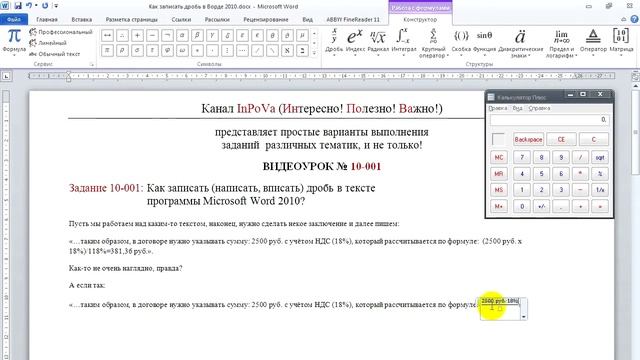Click the calculator display field
Screen dimensions: 640x360
click(x=550, y=120)
